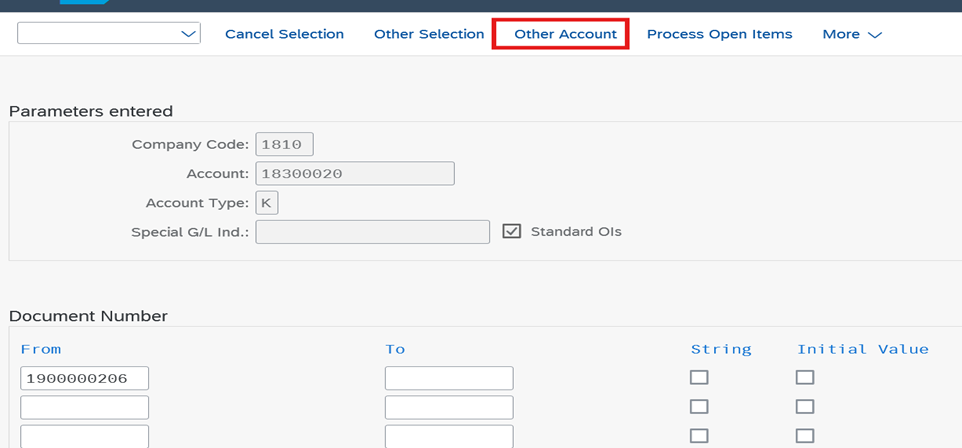
Task: Click the first row To field
Action: click(x=449, y=378)
